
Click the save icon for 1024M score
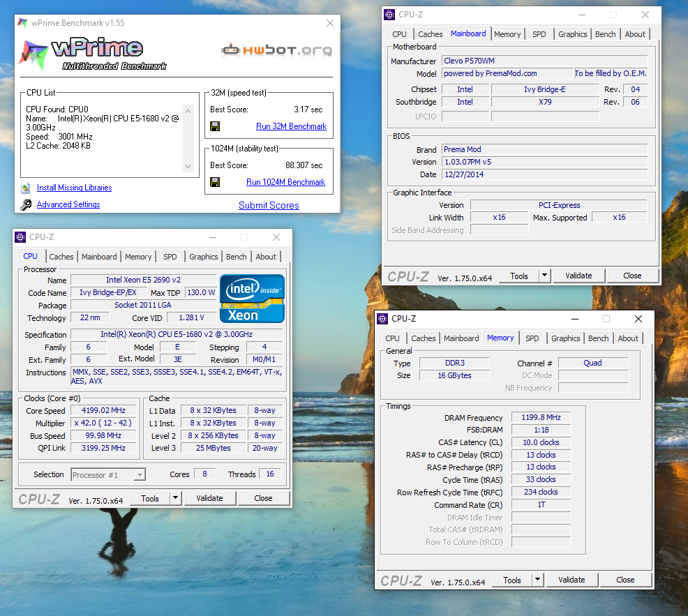[x=215, y=182]
